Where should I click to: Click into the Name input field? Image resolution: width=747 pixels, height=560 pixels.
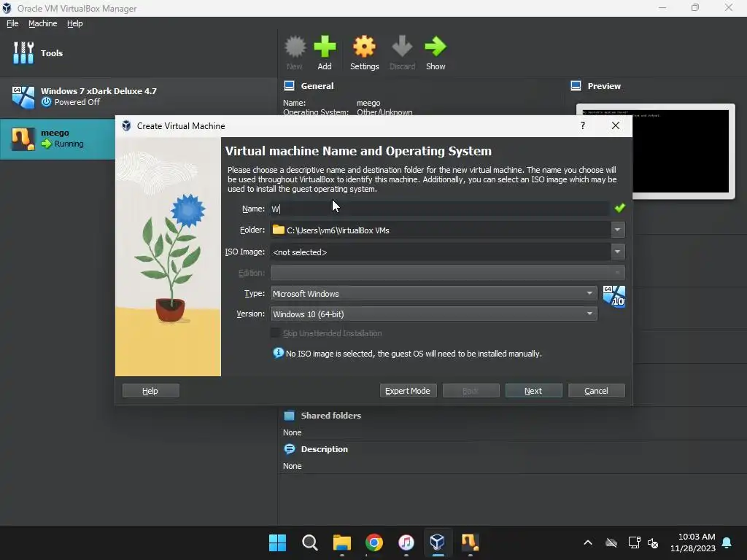tap(439, 209)
